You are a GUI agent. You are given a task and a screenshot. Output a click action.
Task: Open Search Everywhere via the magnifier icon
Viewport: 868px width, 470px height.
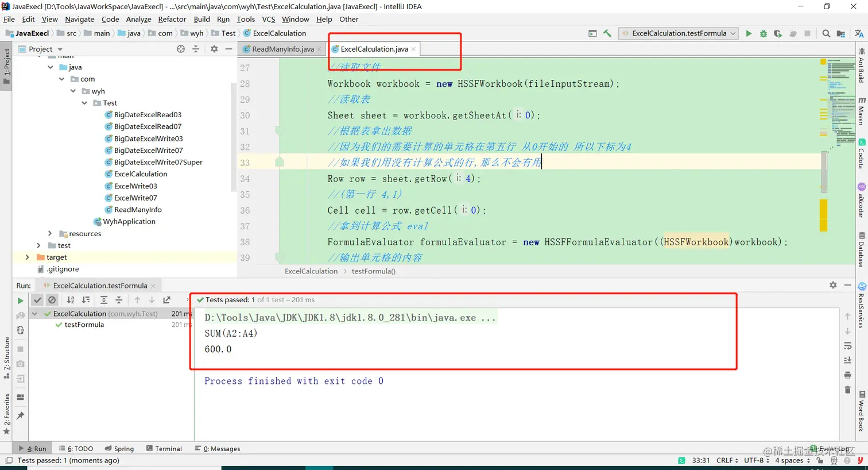pyautogui.click(x=826, y=33)
